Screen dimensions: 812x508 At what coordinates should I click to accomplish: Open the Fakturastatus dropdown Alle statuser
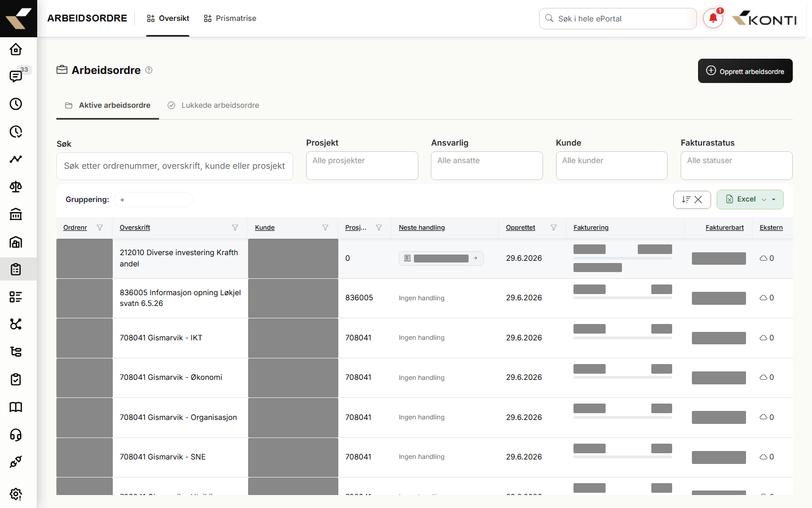click(736, 165)
